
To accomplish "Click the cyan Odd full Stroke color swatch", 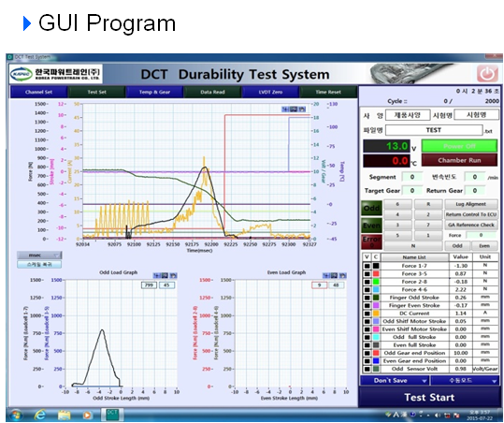I will point(376,337).
